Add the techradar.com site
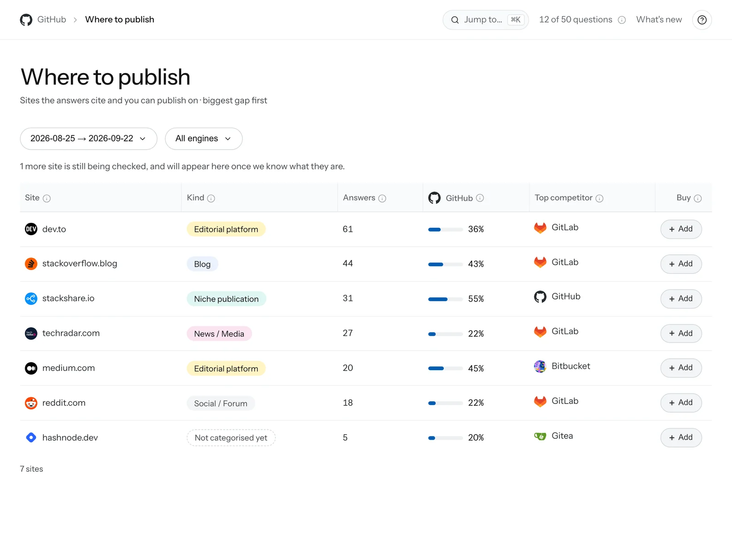 click(x=681, y=333)
